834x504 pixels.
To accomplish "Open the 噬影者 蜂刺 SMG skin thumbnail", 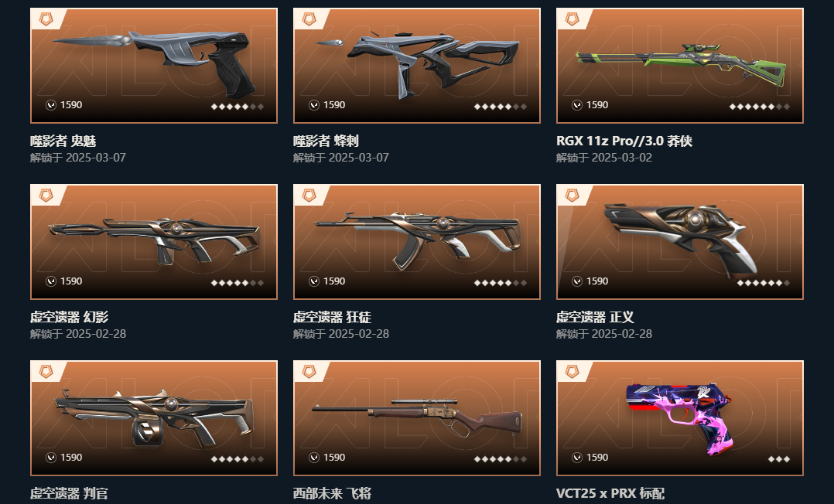I will [x=416, y=66].
